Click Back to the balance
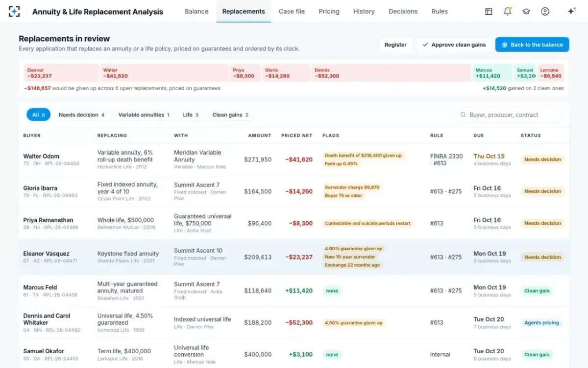Screen dimensions: 588x368 (532, 45)
